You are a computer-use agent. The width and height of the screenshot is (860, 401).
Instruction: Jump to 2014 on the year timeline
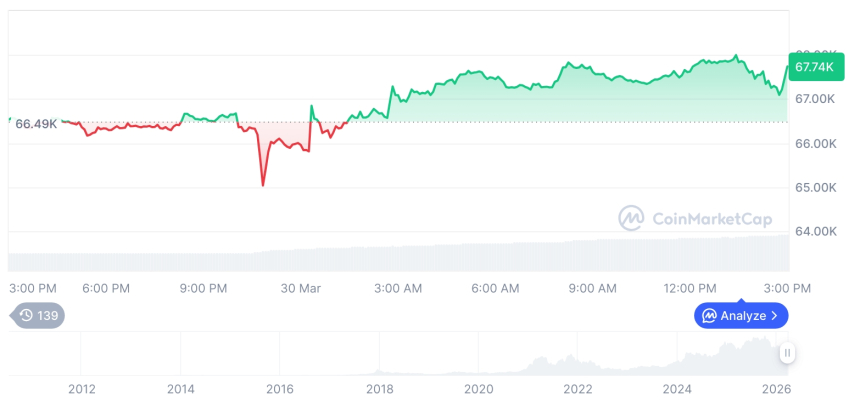(x=180, y=389)
